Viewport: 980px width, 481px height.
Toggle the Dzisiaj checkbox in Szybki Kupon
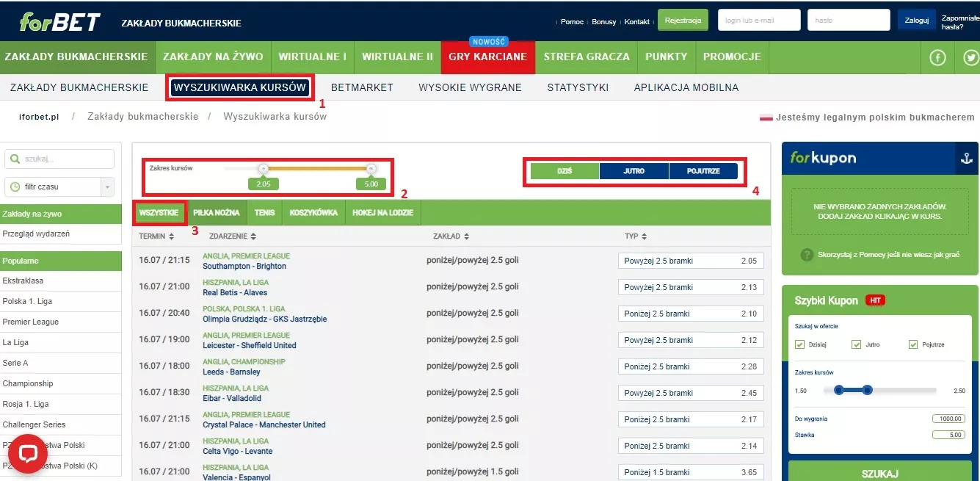[800, 344]
